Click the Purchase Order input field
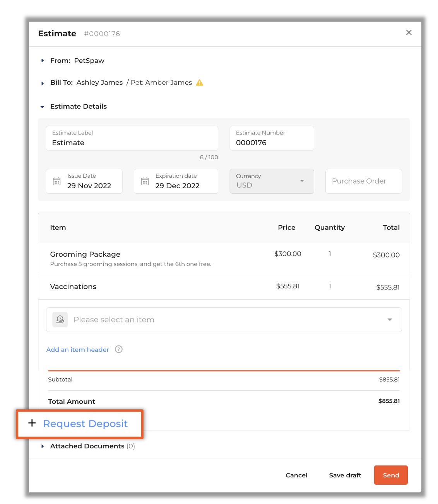Viewport: 438px width, 504px height. [x=364, y=181]
